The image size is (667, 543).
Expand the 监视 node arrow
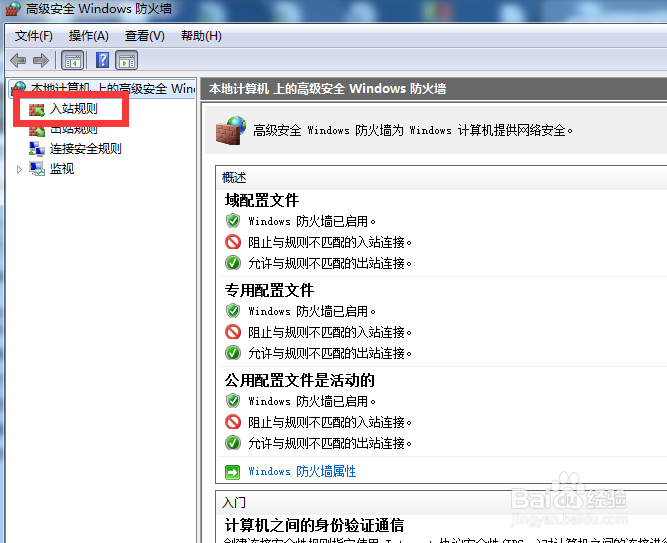click(19, 169)
